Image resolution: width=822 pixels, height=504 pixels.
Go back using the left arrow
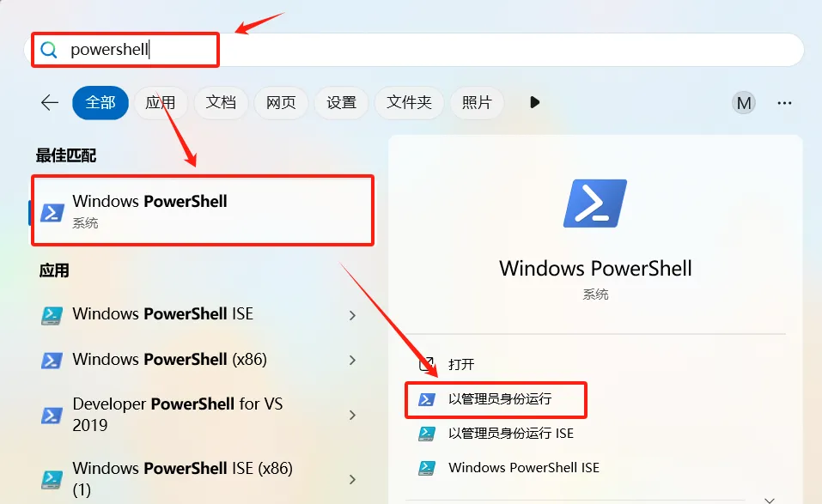(50, 103)
